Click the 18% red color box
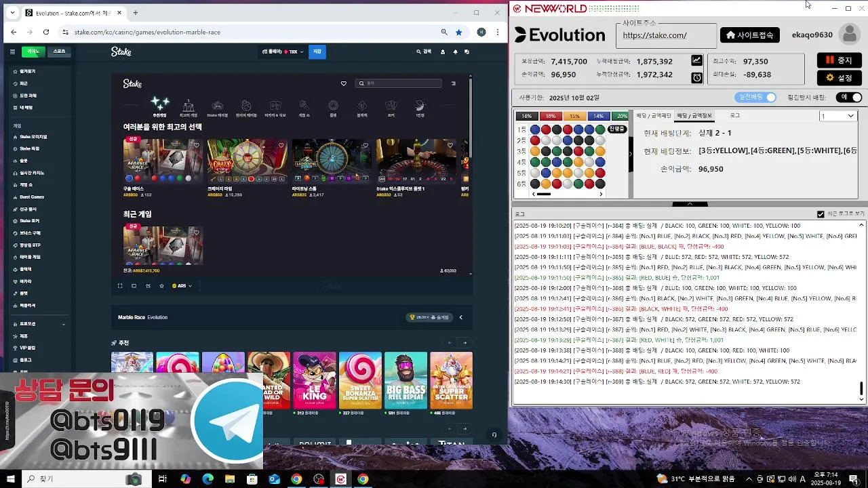Viewport: 868px width, 488px height. (x=551, y=116)
